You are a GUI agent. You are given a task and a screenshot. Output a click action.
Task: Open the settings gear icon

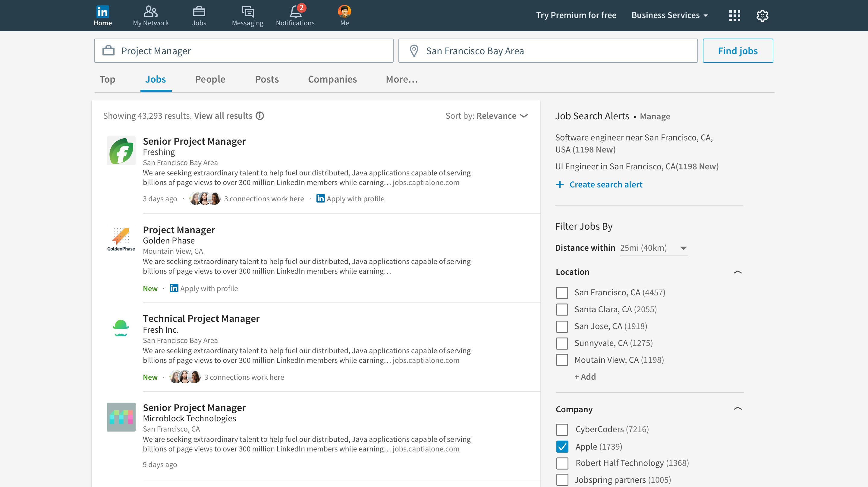click(x=762, y=15)
